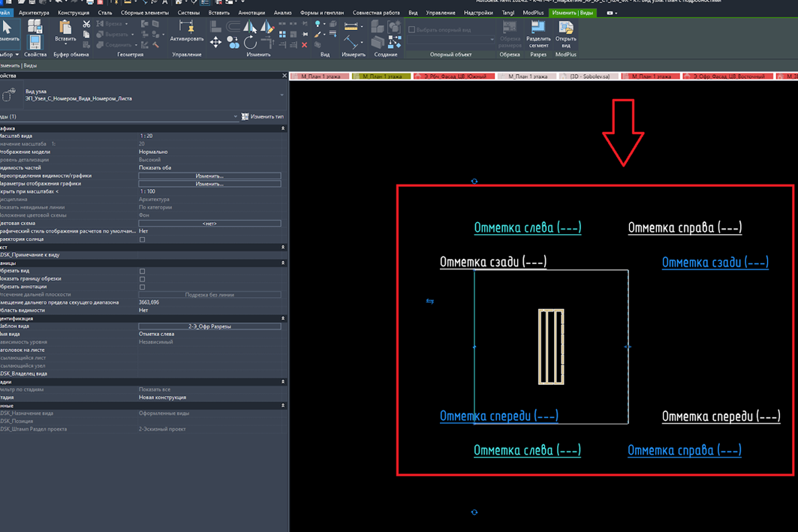Image resolution: width=798 pixels, height=532 pixels.
Task: Select the Trim/Extend to corner tool
Action: 268,44
